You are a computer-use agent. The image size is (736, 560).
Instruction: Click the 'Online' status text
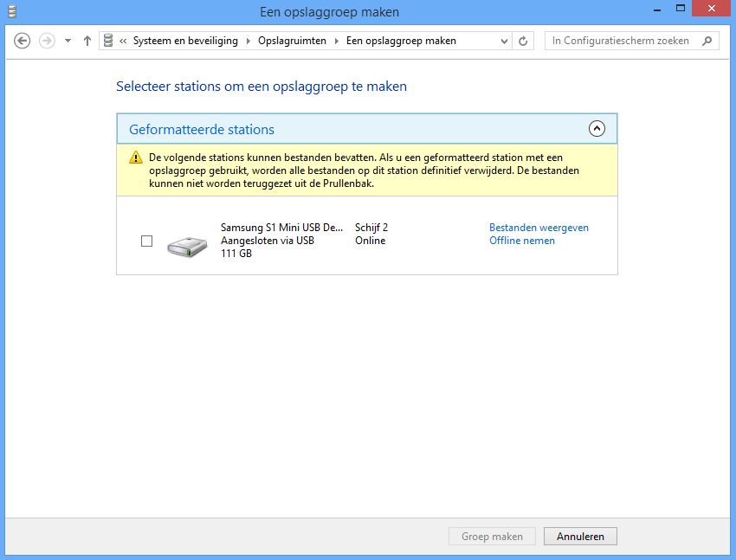(370, 241)
